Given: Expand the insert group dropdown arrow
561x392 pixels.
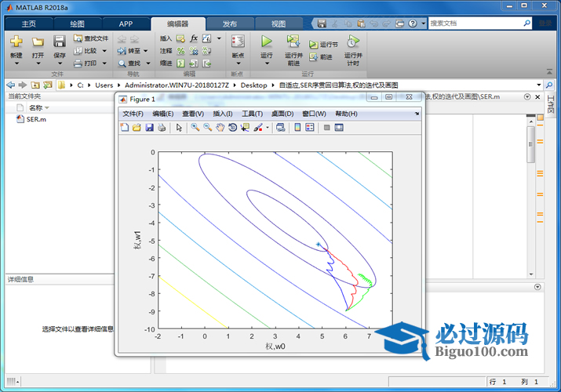Looking at the screenshot, I should tap(219, 38).
